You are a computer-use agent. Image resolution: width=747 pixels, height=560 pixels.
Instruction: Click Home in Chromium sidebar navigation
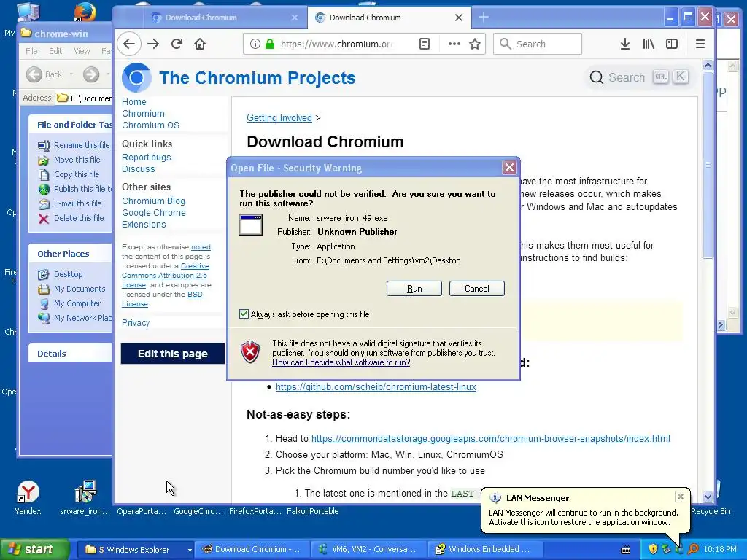click(134, 102)
